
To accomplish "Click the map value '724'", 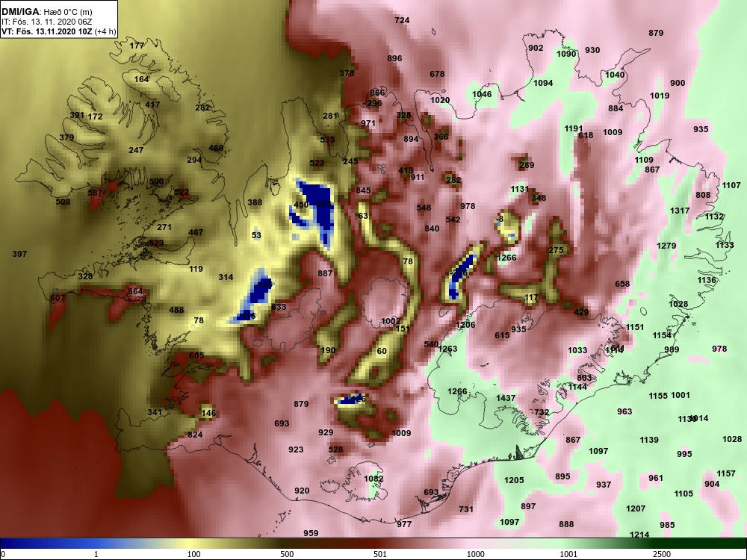I will coord(402,20).
